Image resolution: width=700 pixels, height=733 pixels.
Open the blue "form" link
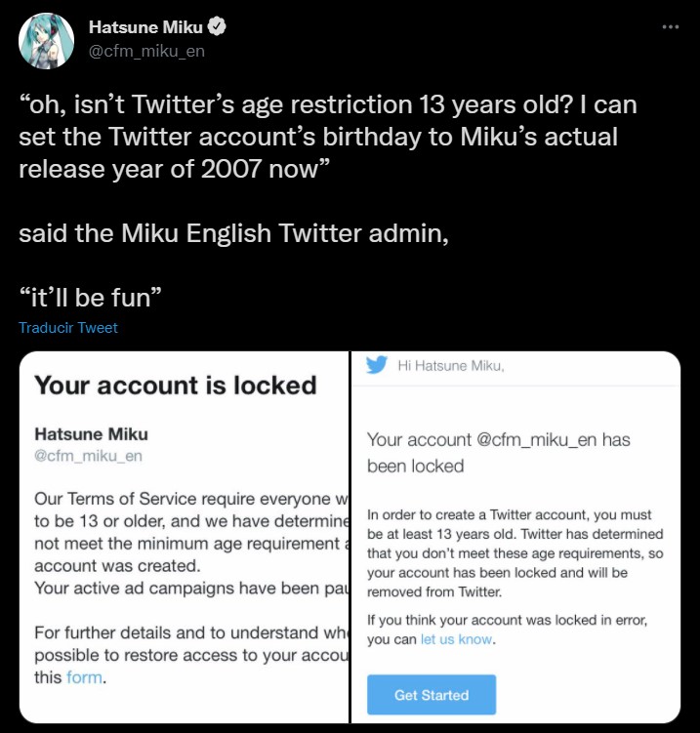(85, 677)
